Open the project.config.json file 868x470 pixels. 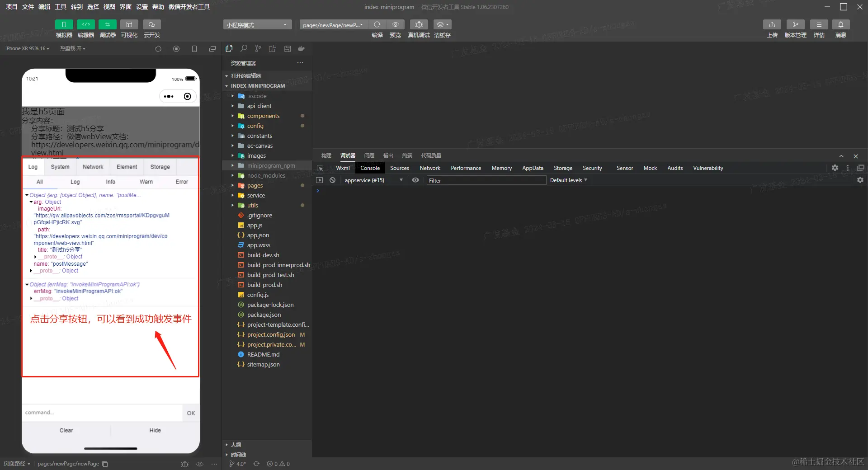[x=271, y=335]
